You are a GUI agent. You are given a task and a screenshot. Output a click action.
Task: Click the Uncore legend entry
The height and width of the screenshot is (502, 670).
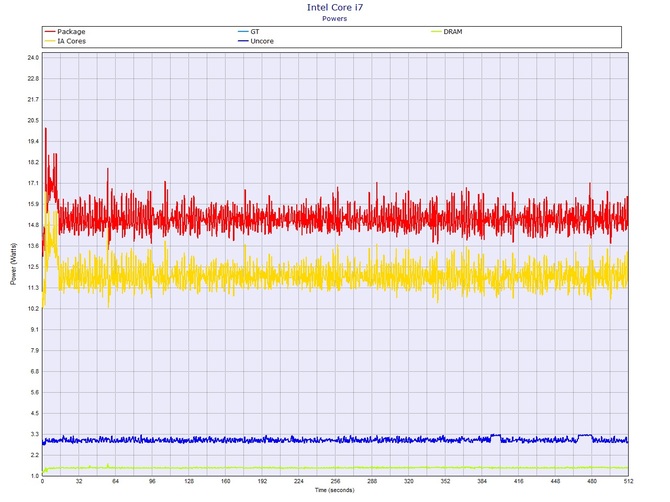click(x=256, y=41)
